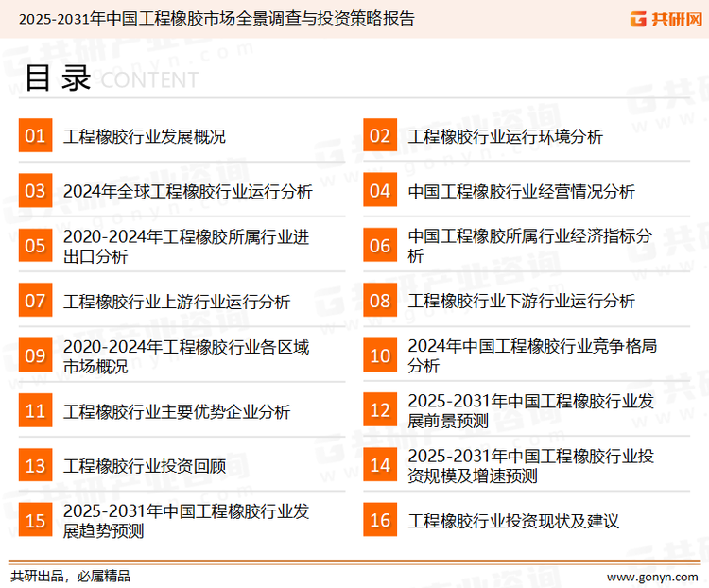The width and height of the screenshot is (709, 588).
Task: Open chapter 2020-2024年工程橡胶行业各区域市场概况
Action: [186, 356]
